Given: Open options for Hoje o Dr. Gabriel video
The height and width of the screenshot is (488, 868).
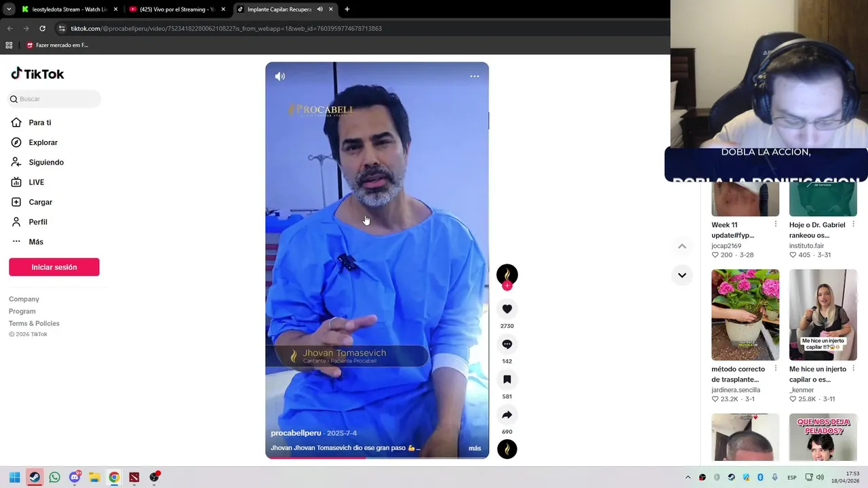Looking at the screenshot, I should (x=853, y=224).
